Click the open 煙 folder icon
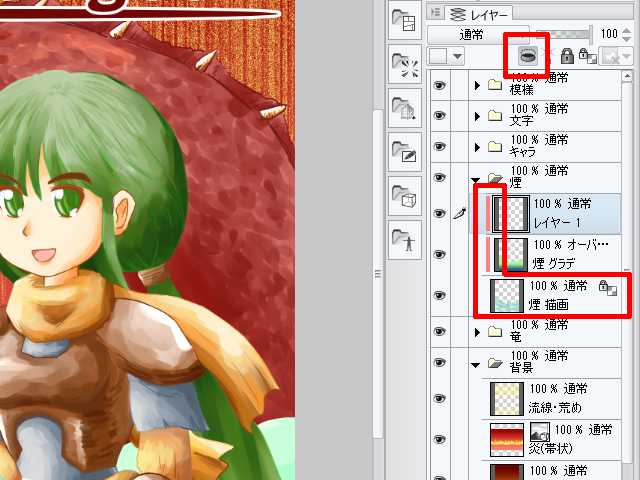Viewport: 640px width, 480px height. pyautogui.click(x=495, y=178)
